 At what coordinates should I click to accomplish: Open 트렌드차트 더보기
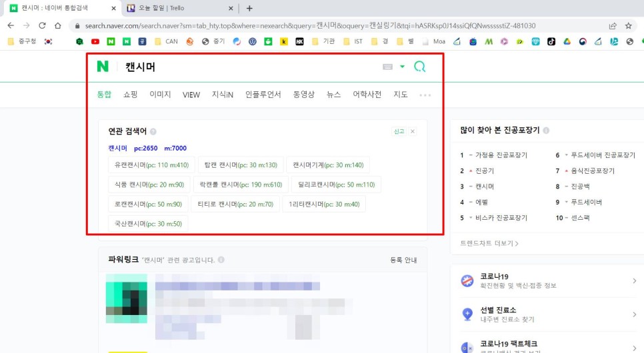click(x=489, y=243)
